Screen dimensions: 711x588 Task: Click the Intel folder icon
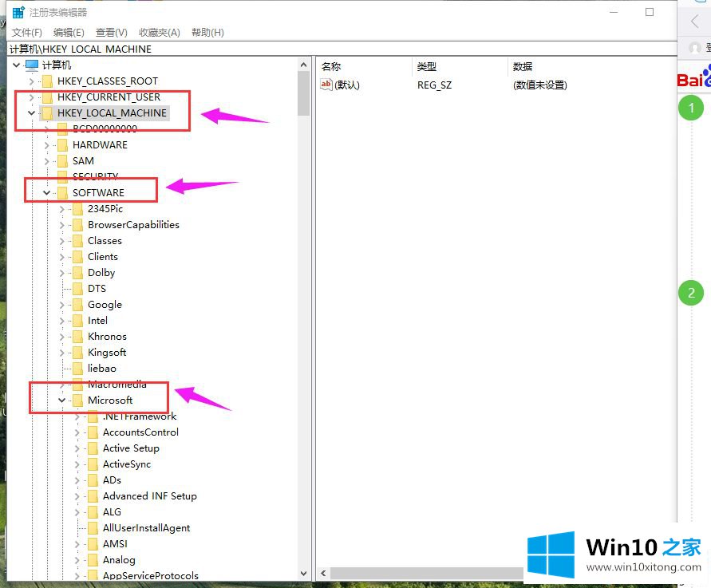tap(78, 321)
